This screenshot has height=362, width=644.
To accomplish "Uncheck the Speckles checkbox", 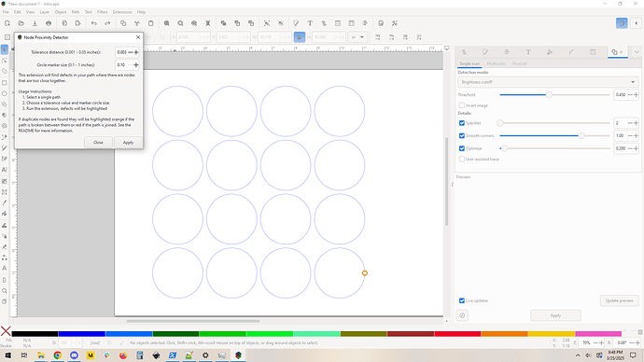I will pyautogui.click(x=462, y=123).
